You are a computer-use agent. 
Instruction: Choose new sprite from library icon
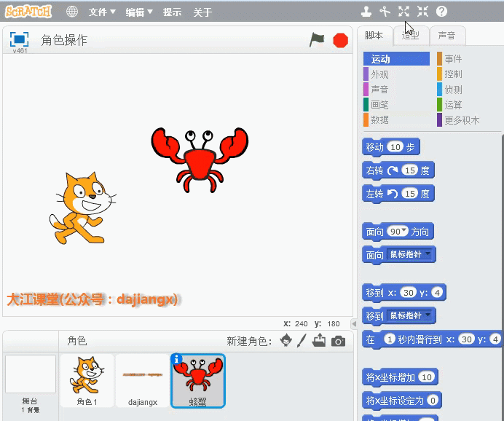coord(286,341)
